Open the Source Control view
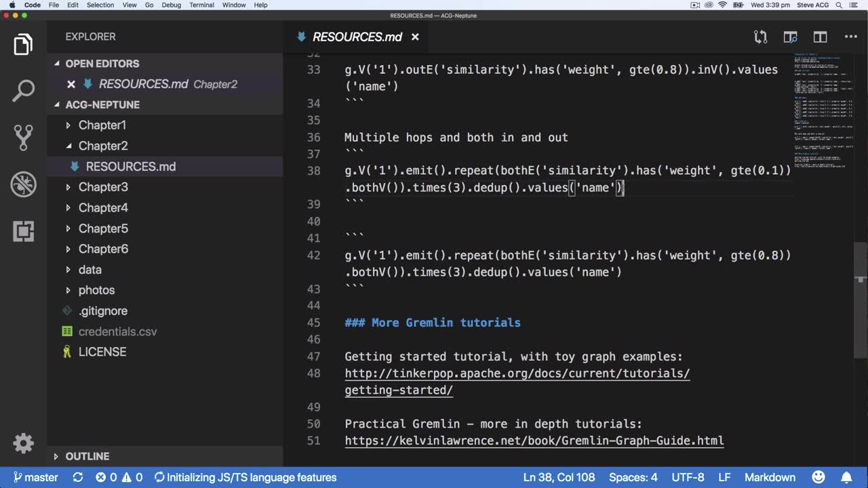 coord(23,138)
